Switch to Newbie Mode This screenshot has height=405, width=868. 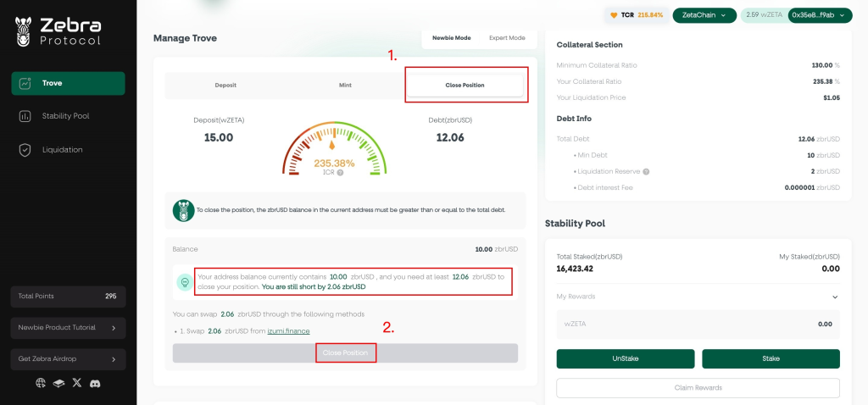451,38
